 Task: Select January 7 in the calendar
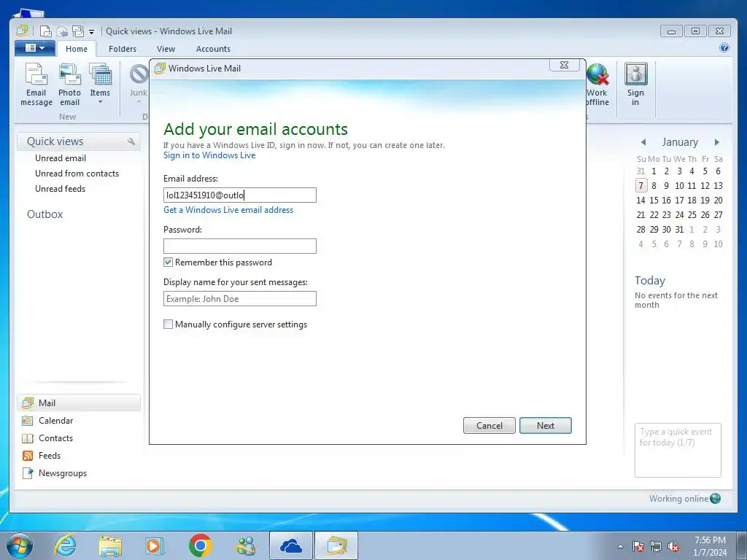[641, 186]
